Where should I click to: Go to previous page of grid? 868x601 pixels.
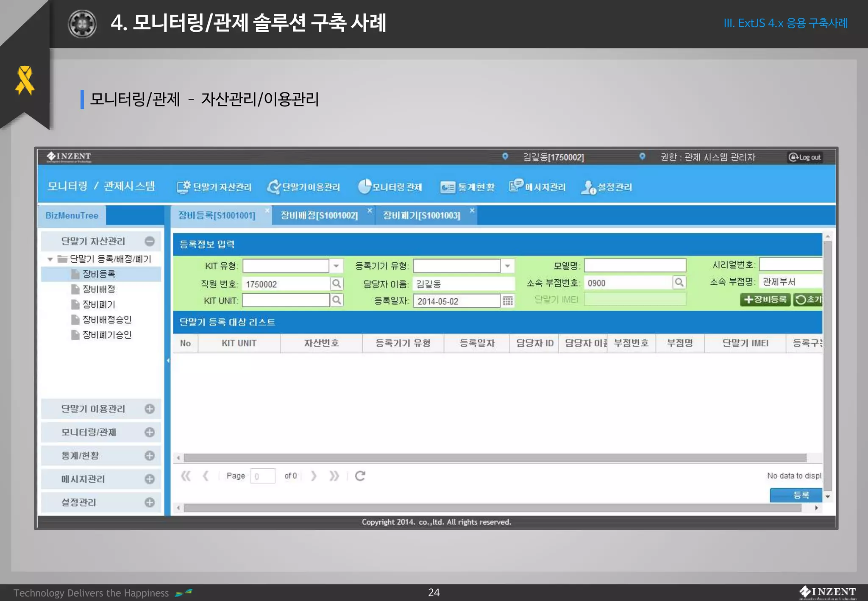[206, 476]
